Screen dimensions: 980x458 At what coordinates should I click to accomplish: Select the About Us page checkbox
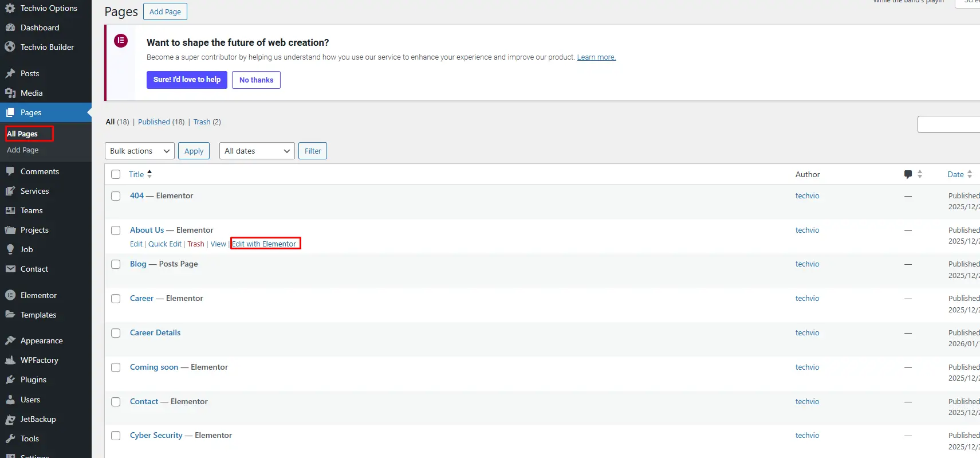116,230
